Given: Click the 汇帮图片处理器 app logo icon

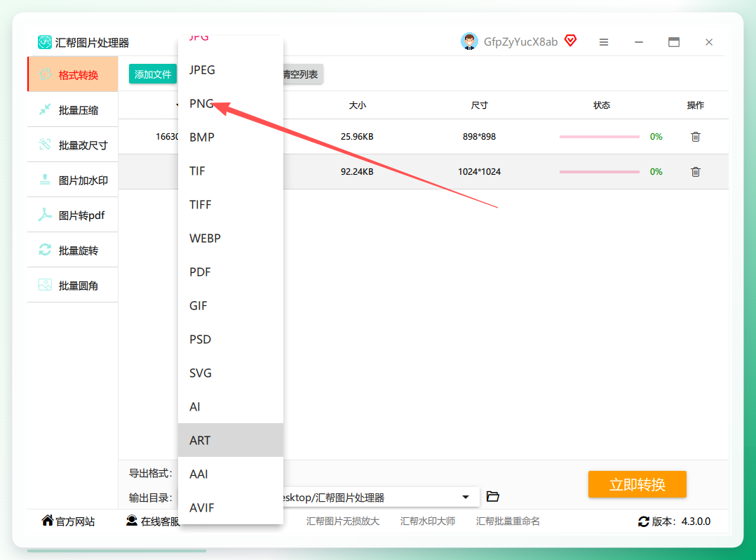Looking at the screenshot, I should point(44,42).
